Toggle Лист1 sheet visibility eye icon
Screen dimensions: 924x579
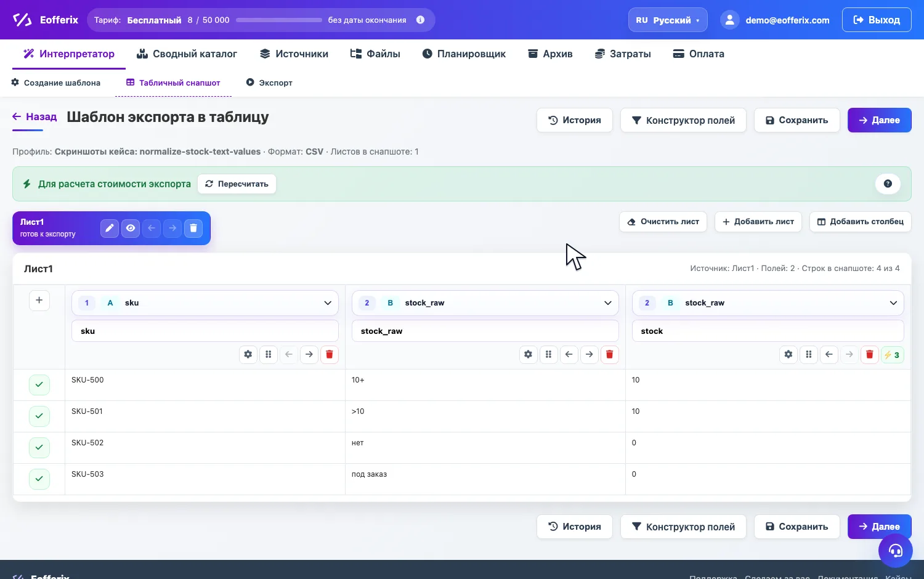(131, 228)
